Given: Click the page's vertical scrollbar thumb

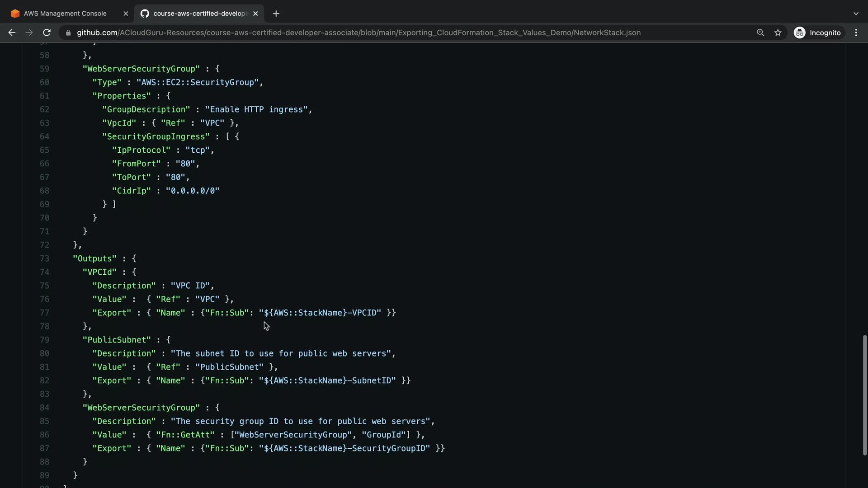Looking at the screenshot, I should coord(864,395).
